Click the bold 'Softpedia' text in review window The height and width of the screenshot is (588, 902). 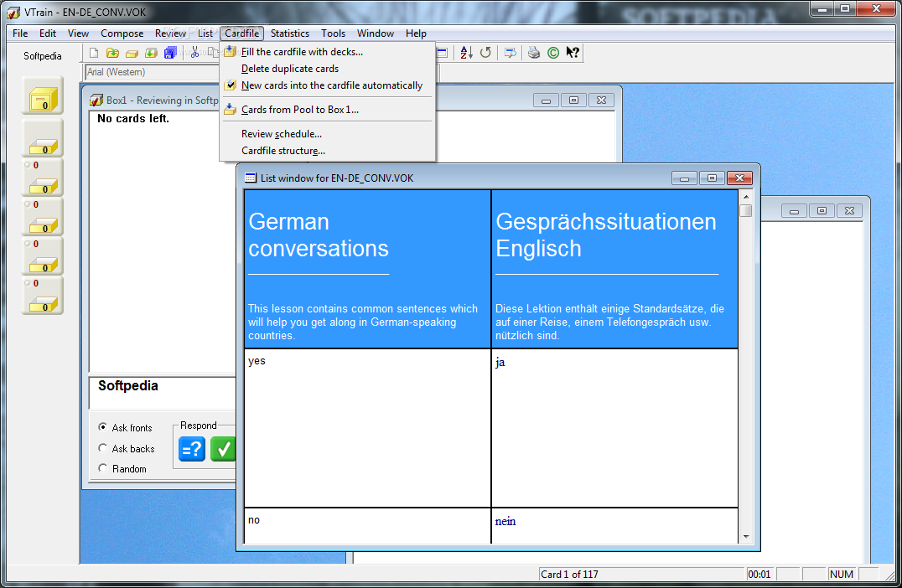coord(127,385)
